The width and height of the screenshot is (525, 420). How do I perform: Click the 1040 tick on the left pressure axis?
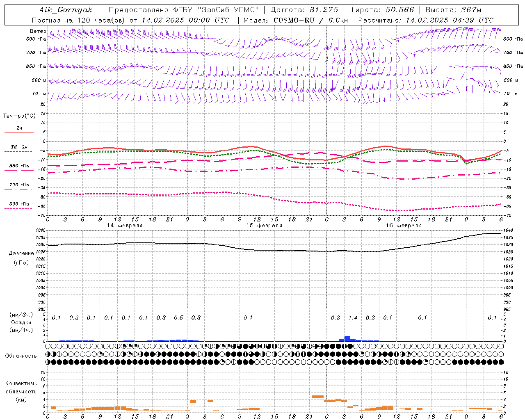pos(41,231)
